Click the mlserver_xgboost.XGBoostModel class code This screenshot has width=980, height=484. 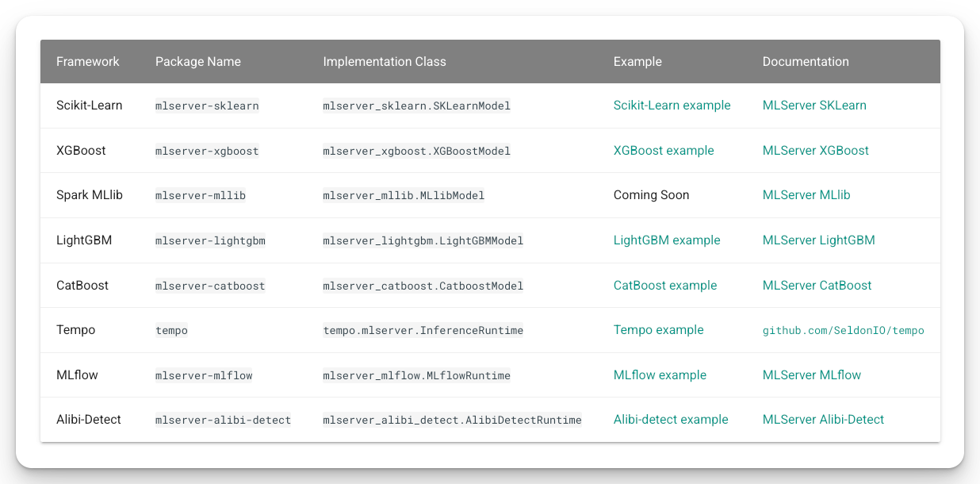(417, 151)
